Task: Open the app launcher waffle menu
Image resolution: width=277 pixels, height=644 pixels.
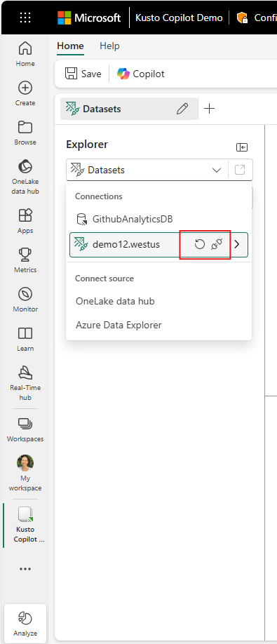Action: pos(25,18)
